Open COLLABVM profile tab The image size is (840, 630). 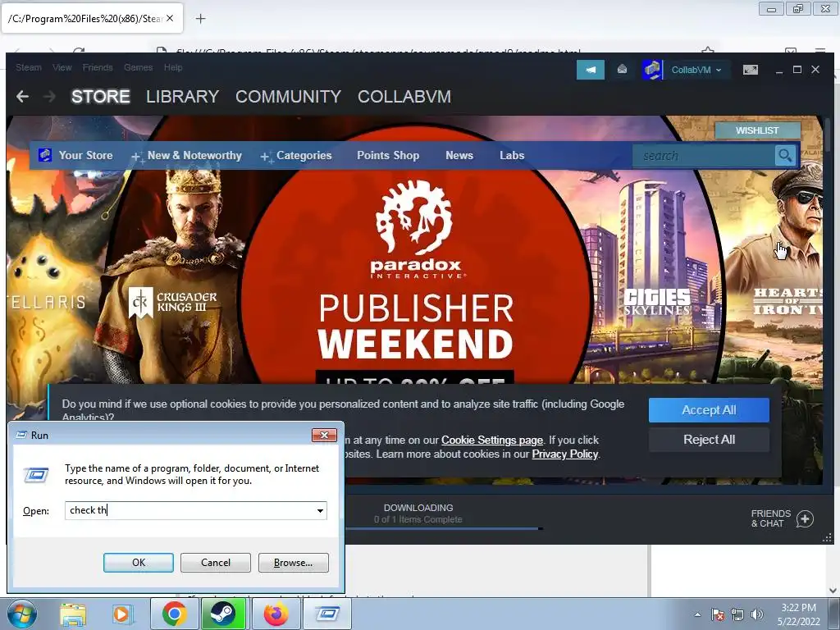(x=404, y=97)
